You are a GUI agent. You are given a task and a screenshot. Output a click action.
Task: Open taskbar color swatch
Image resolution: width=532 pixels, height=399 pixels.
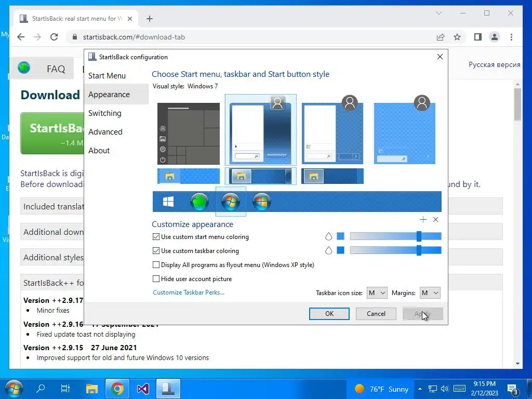341,250
